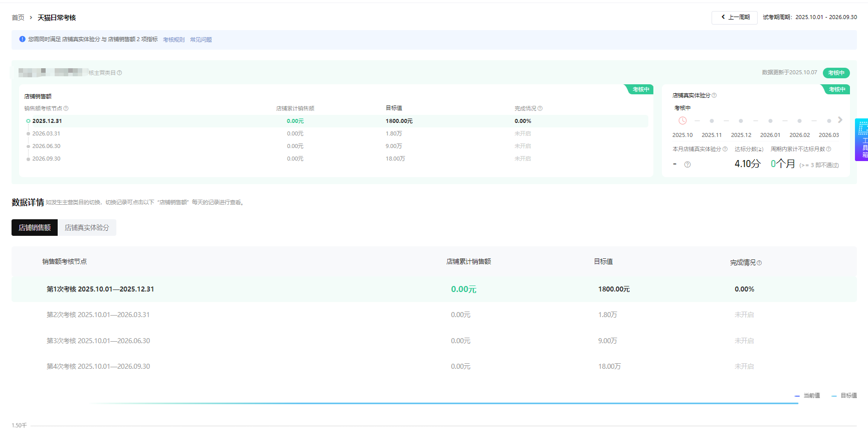Click help icon beside 完成情况 in details table

point(759,263)
